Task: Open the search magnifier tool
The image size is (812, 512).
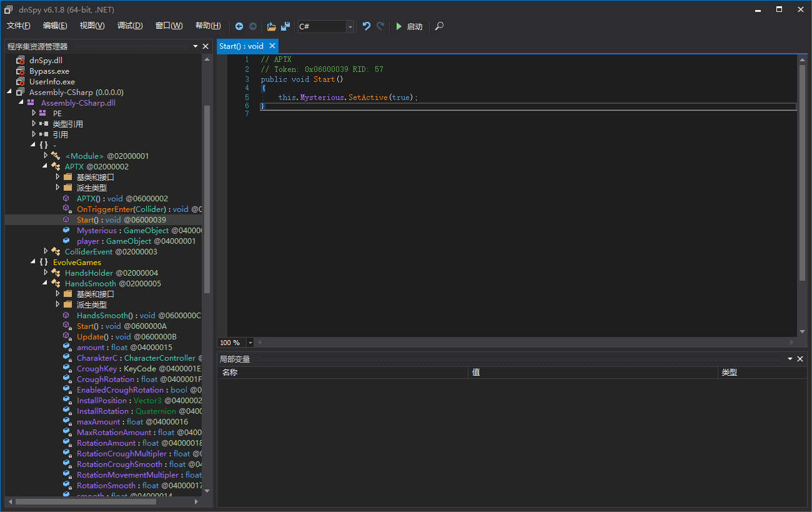Action: [440, 26]
